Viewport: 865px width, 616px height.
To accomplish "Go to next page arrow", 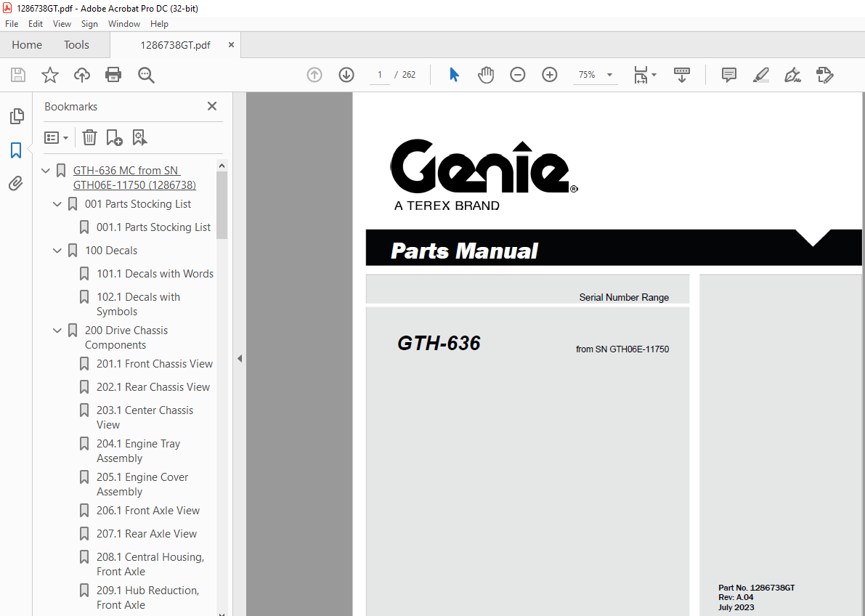I will click(x=346, y=75).
